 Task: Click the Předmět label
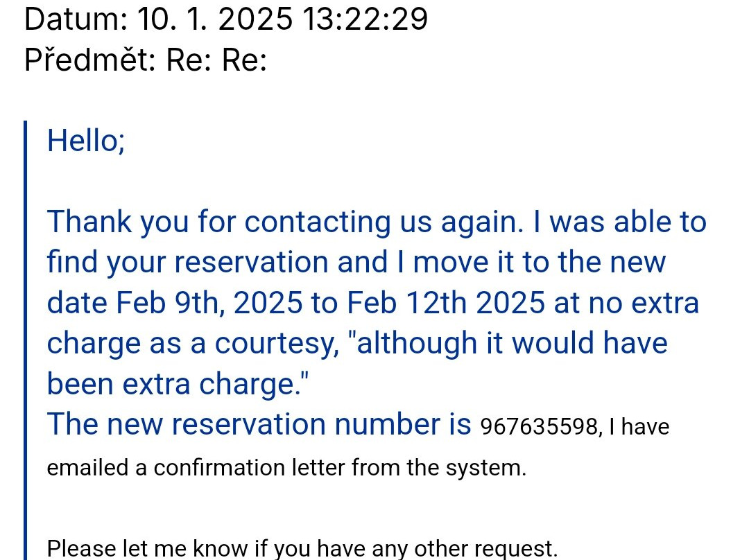[90, 61]
